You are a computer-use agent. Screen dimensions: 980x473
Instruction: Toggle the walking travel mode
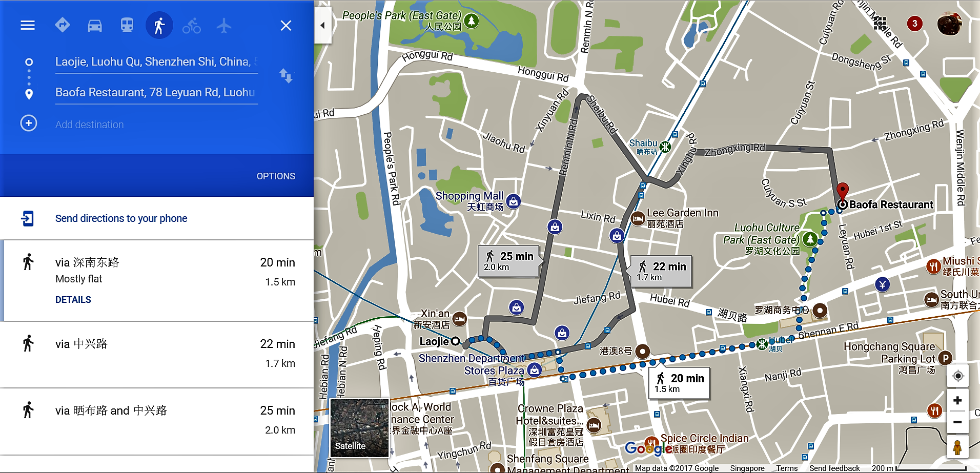point(159,25)
